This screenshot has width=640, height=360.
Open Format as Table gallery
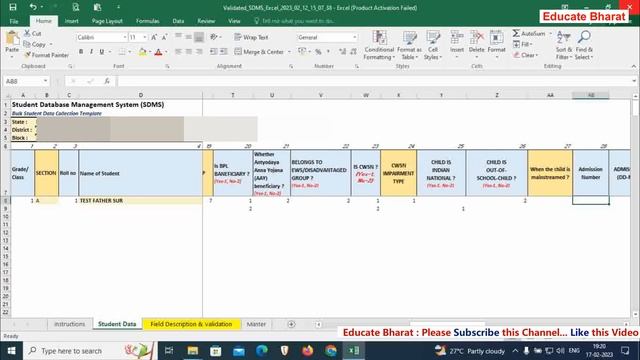tap(409, 45)
